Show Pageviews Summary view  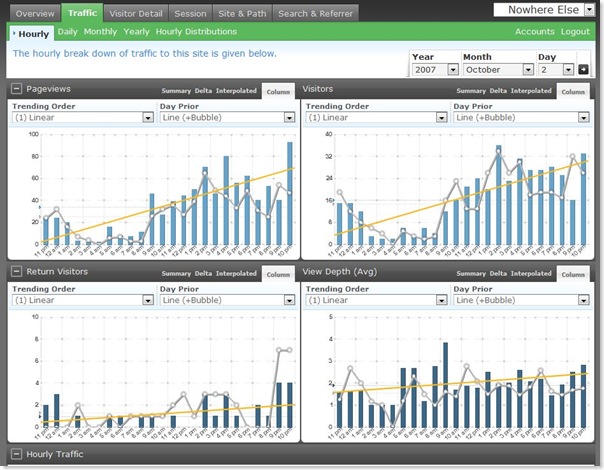pos(176,91)
